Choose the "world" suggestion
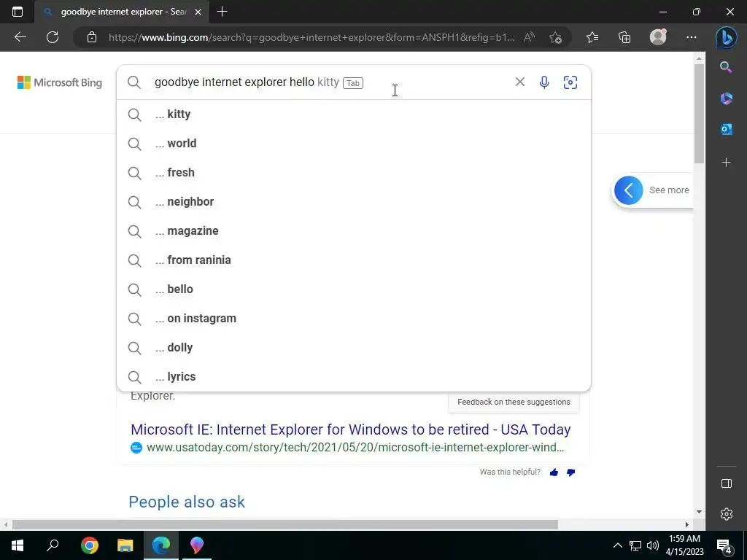Screen dimensions: 747x560 coord(354,144)
